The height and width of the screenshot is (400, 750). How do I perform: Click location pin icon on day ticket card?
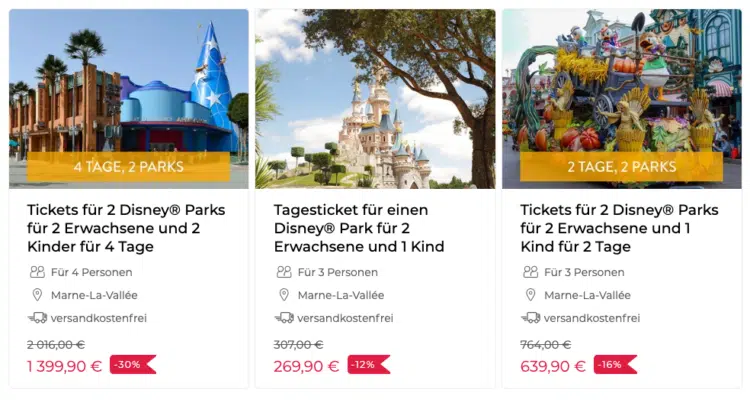[284, 295]
